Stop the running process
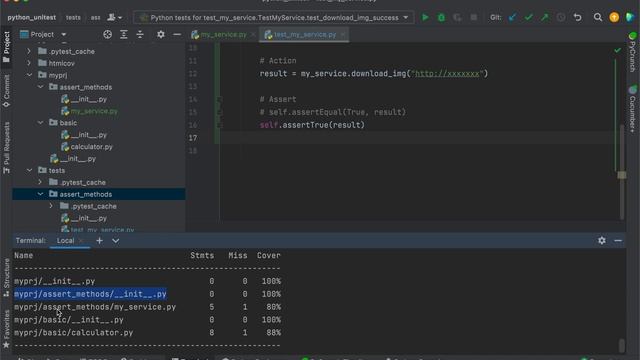 pyautogui.click(x=473, y=18)
